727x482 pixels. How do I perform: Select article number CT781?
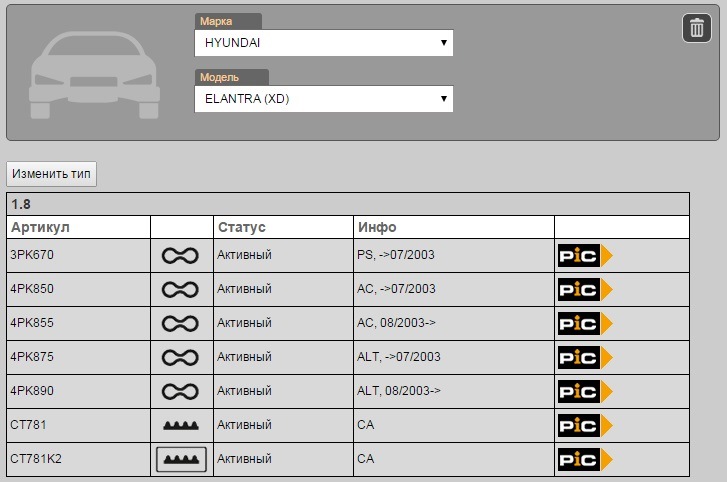pyautogui.click(x=28, y=425)
